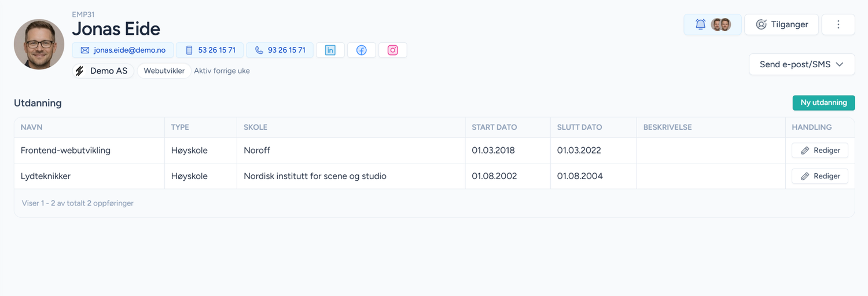This screenshot has width=868, height=296.
Task: Sort by the SKOLE column header
Action: 255,127
